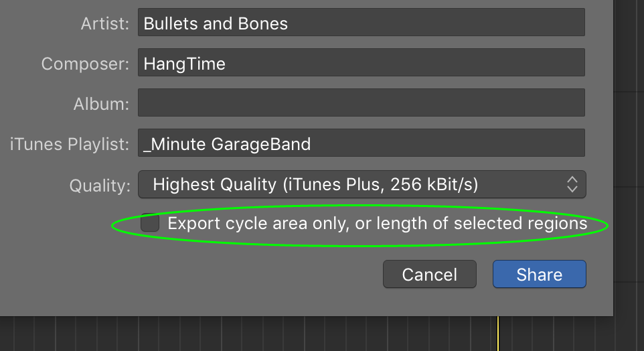Click the Quality dropdown up-down chevron arrows
The height and width of the screenshot is (351, 644).
tap(572, 184)
